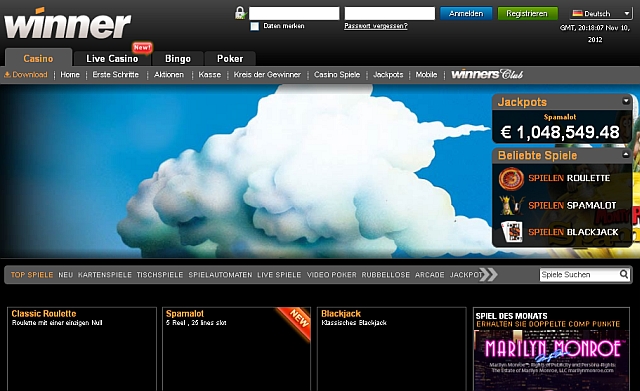Select Kartenspiele category
Viewport: 640px width, 391px height.
[x=104, y=275]
